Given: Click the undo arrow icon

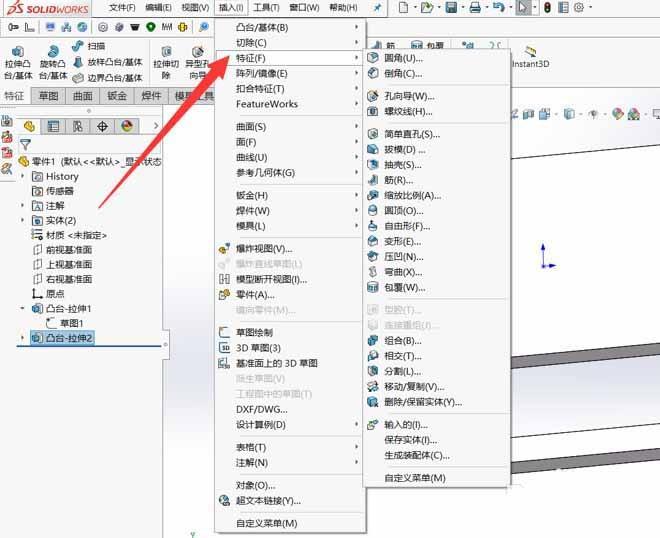Looking at the screenshot, I should [x=499, y=7].
